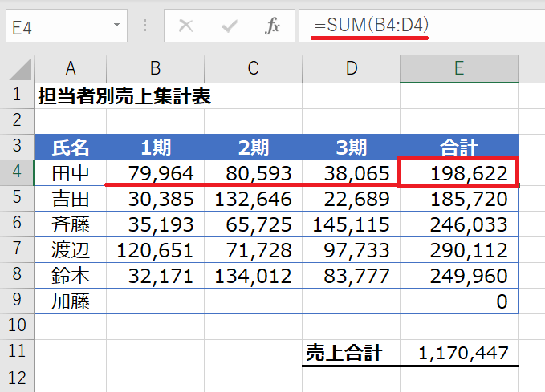The width and height of the screenshot is (545, 392).
Task: Select column A header
Action: click(71, 68)
